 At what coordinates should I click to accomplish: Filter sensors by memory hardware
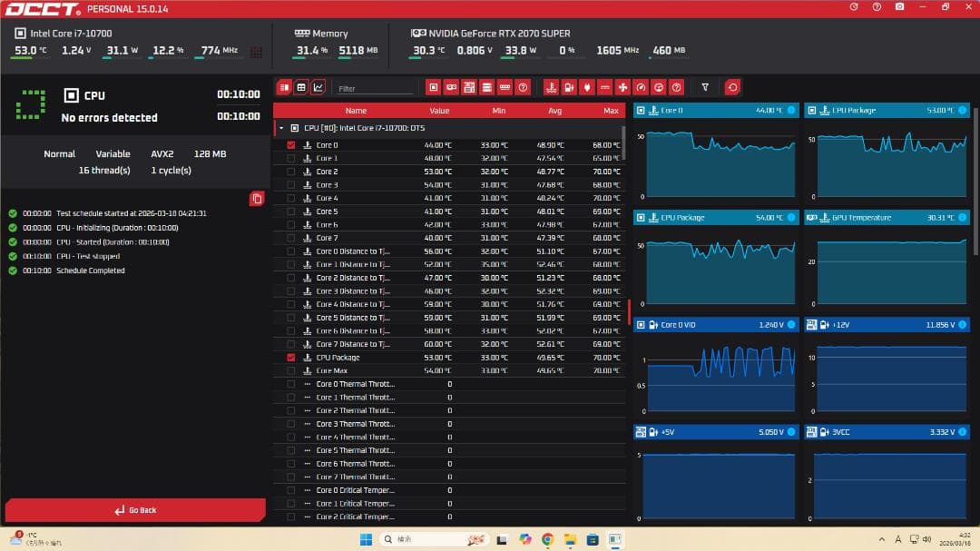tap(505, 87)
